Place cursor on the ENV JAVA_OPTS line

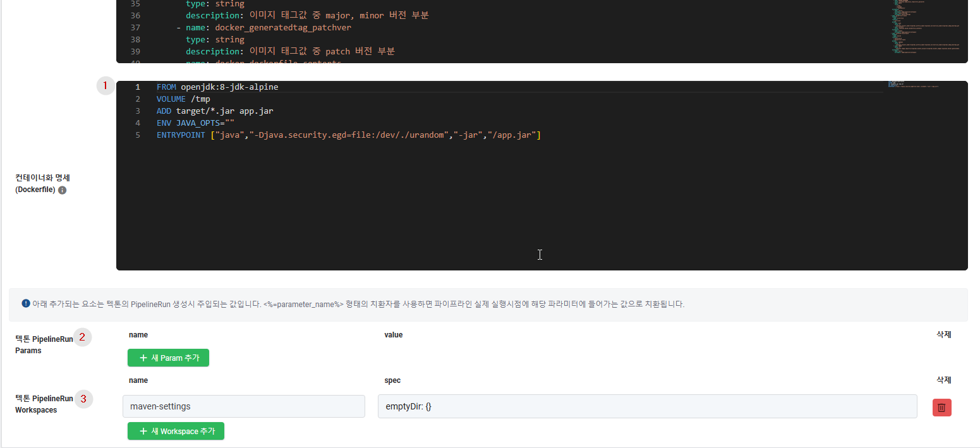point(195,123)
